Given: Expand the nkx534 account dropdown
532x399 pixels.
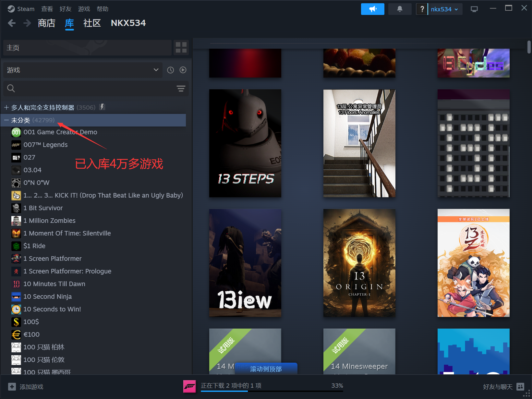Looking at the screenshot, I should (x=445, y=9).
